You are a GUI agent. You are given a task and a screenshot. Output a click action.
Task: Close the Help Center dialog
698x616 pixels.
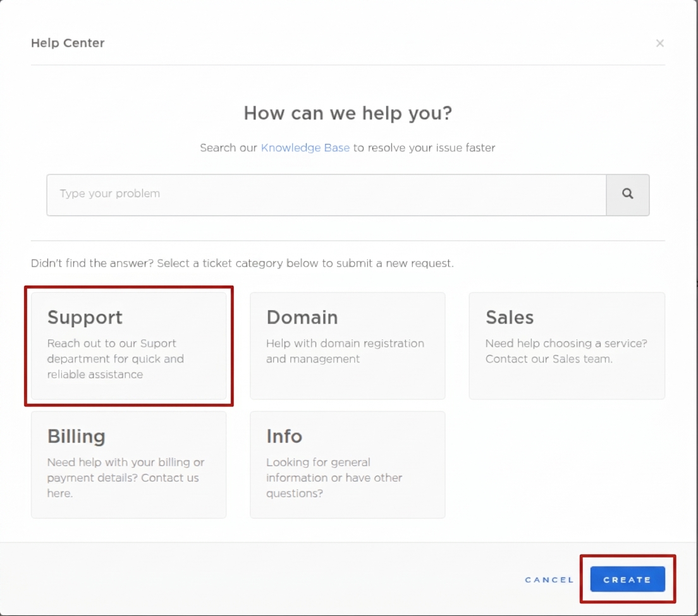(659, 43)
